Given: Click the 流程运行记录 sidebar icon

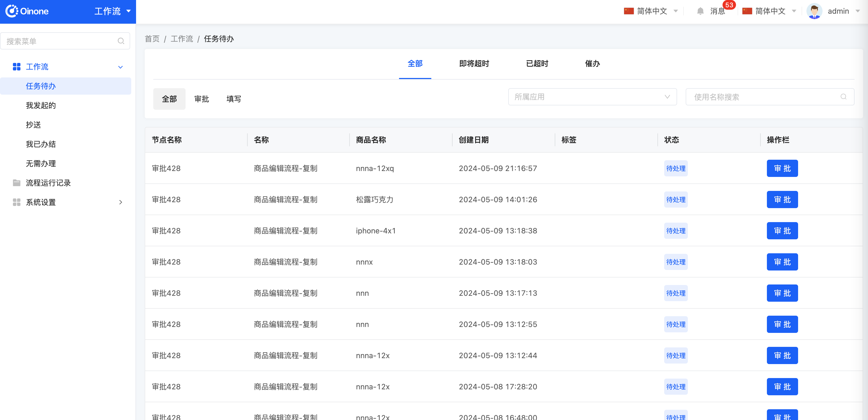Looking at the screenshot, I should point(16,183).
